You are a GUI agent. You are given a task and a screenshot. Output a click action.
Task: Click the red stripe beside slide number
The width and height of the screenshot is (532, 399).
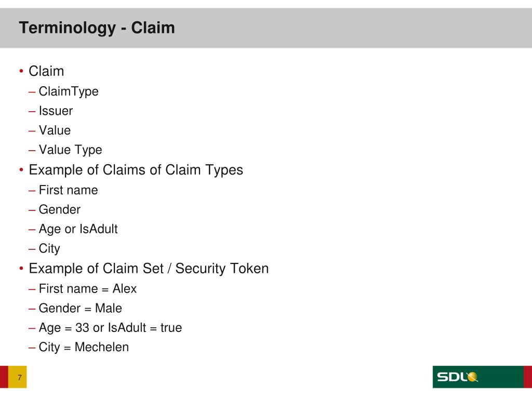coord(4,377)
